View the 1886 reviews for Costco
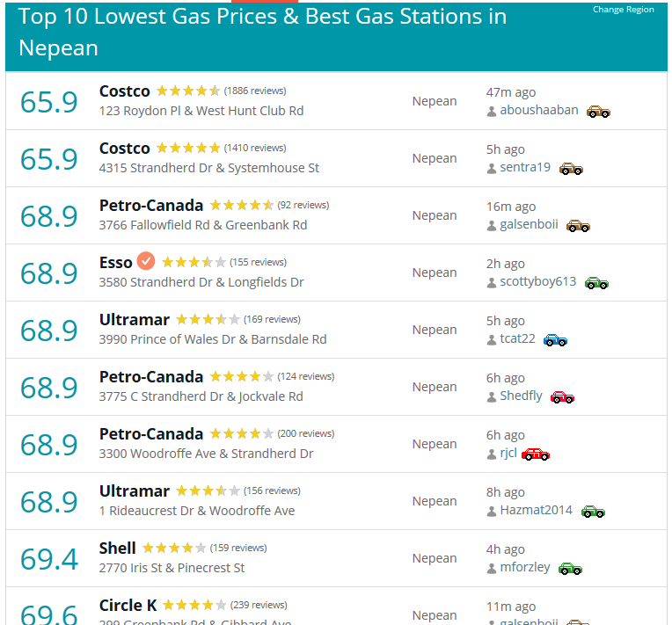The image size is (672, 625). pyautogui.click(x=255, y=91)
